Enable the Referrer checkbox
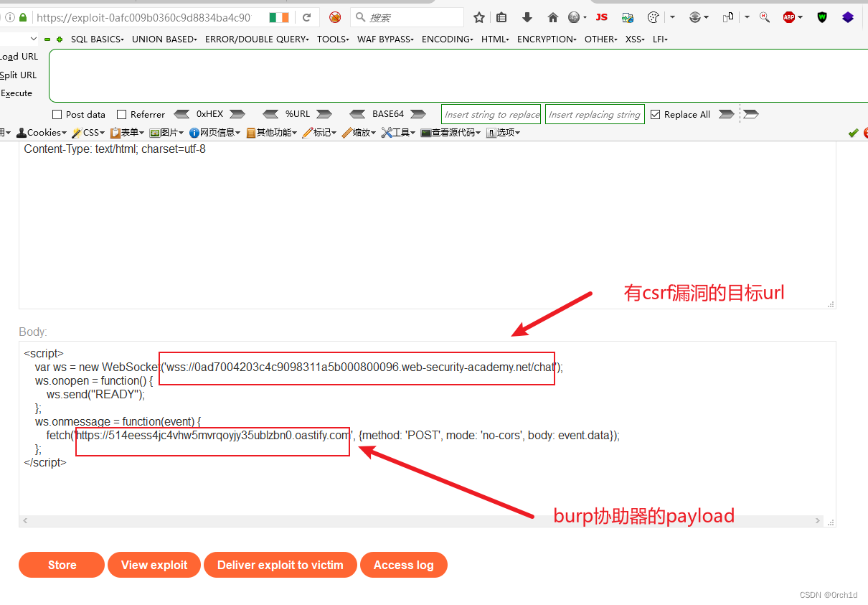The width and height of the screenshot is (868, 605). pyautogui.click(x=121, y=115)
